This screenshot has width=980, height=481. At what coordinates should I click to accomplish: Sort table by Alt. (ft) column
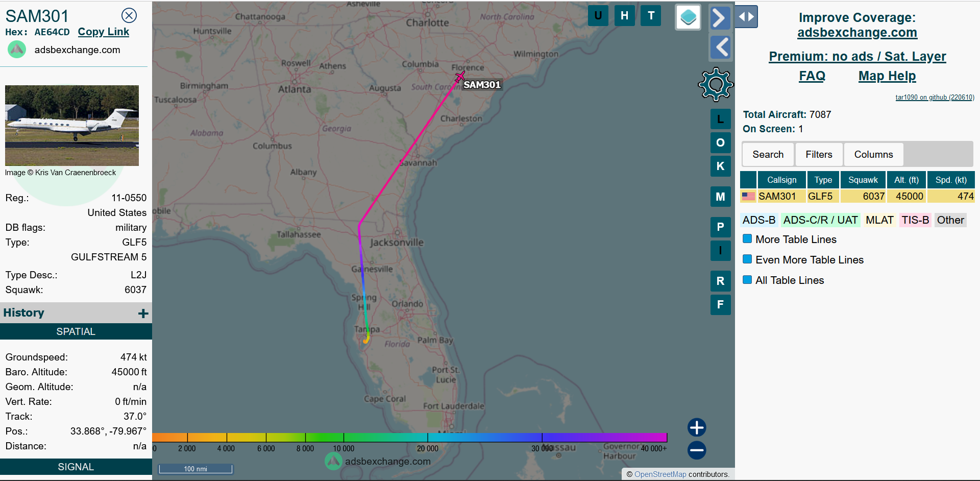[x=906, y=180]
